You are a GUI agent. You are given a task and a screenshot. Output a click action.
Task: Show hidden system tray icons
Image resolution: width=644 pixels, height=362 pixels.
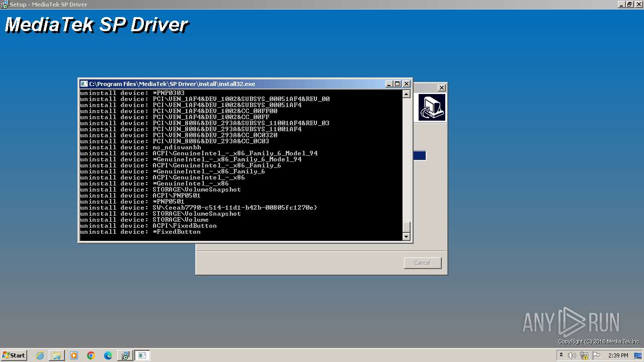click(560, 355)
